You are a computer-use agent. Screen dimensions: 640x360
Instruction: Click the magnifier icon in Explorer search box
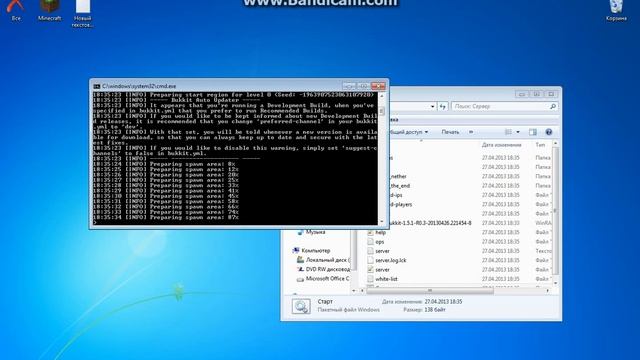pos(553,106)
